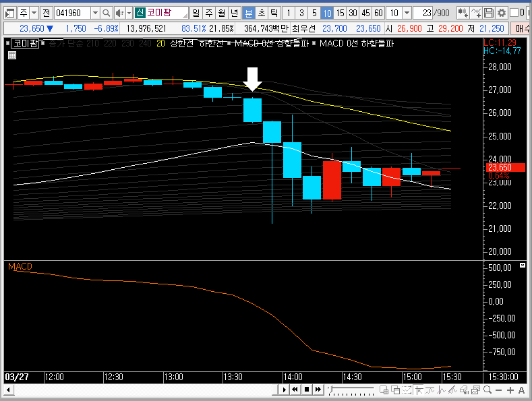
Task: Select the 30 minute interval button
Action: (353, 13)
